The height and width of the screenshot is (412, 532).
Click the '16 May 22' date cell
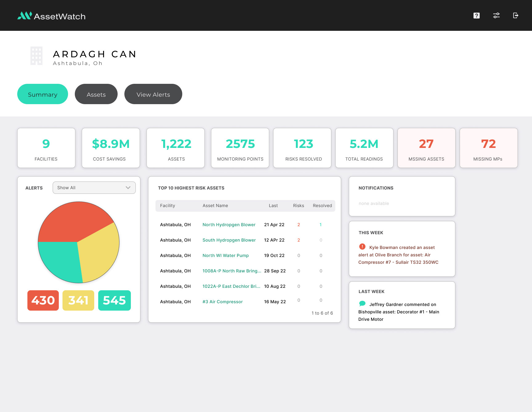click(275, 302)
